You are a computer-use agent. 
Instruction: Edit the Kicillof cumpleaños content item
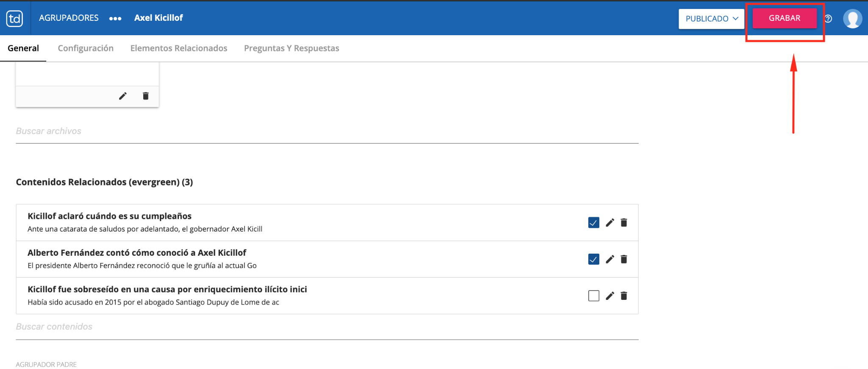(609, 223)
